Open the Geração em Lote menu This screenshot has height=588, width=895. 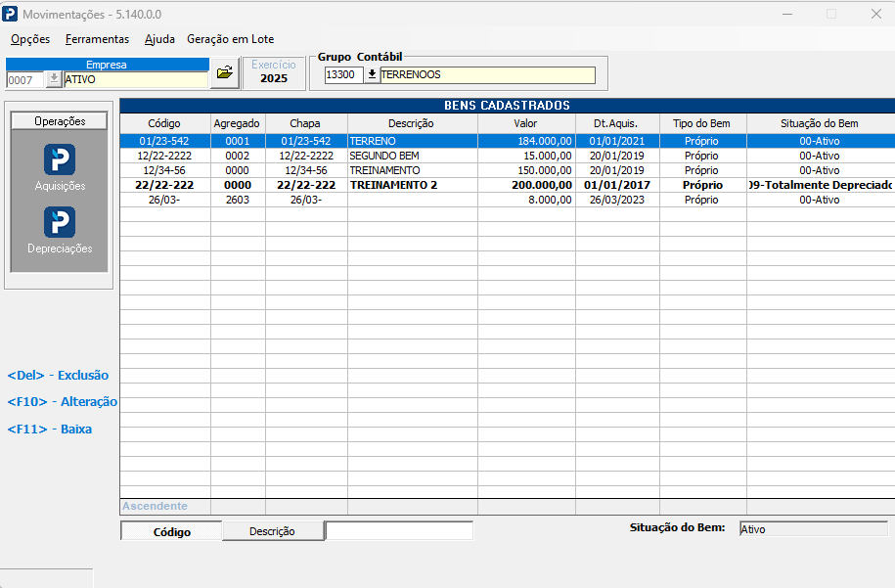click(x=231, y=39)
